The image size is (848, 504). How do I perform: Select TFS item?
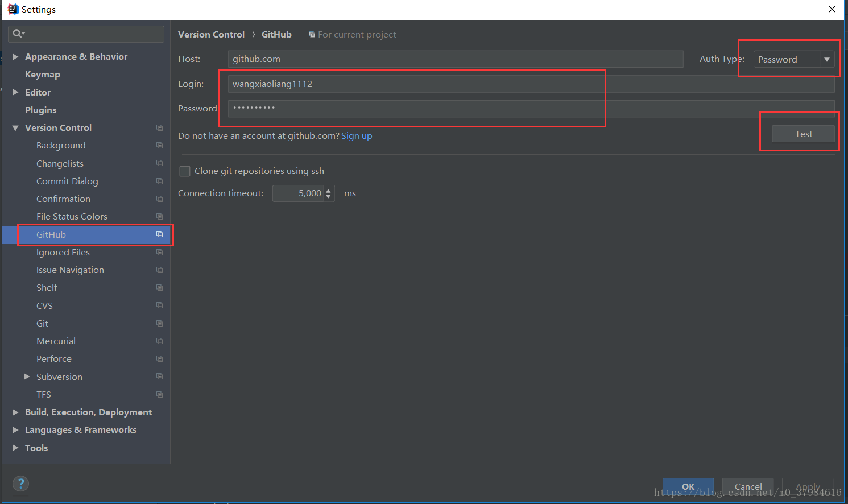[x=44, y=395]
